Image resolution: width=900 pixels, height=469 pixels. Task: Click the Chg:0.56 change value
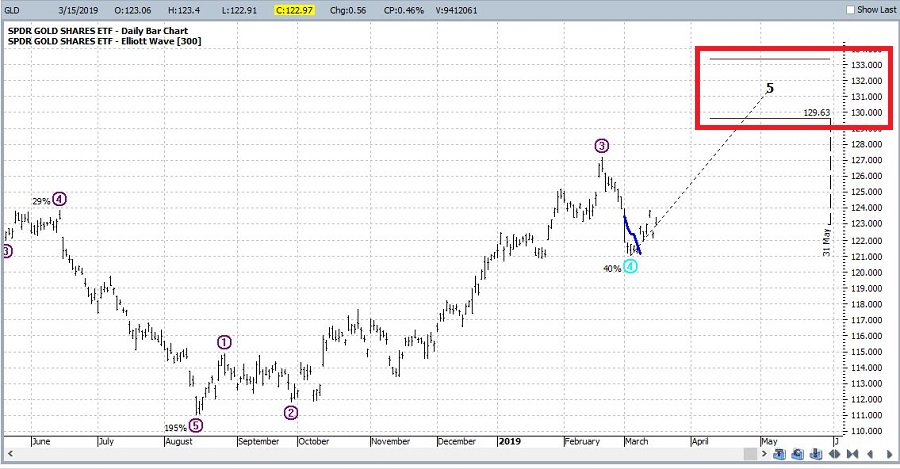click(348, 10)
